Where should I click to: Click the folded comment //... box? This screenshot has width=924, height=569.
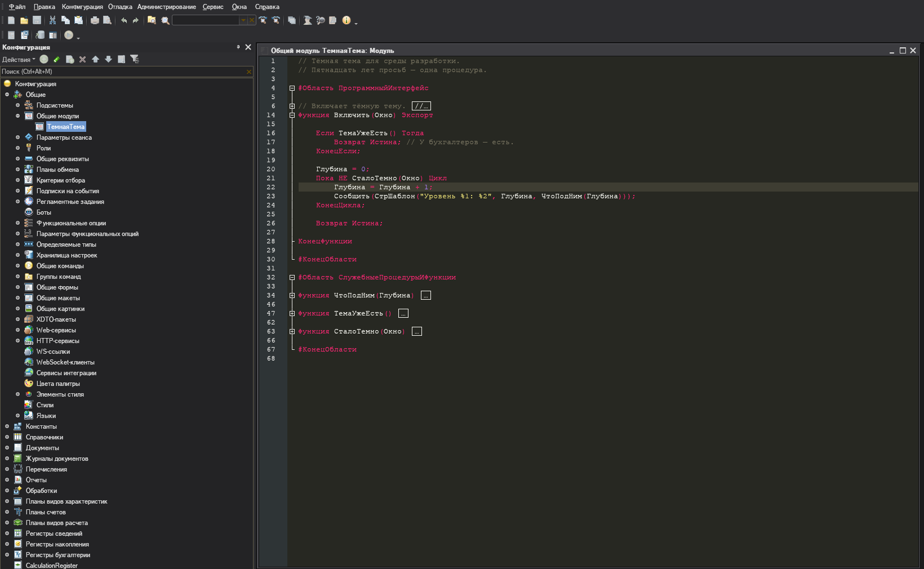click(x=421, y=106)
